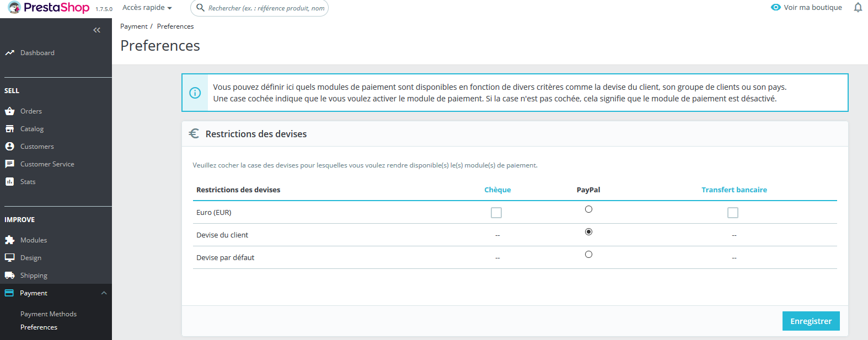Open the Customer Service menu
This screenshot has width=868, height=340.
47,164
